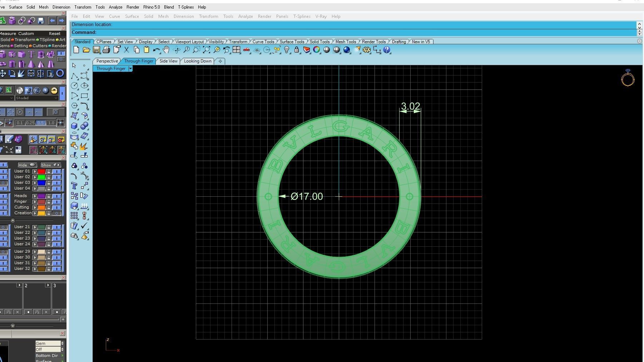Select the Polyline tool in side toolbar
This screenshot has height=362, width=644.
[x=74, y=76]
